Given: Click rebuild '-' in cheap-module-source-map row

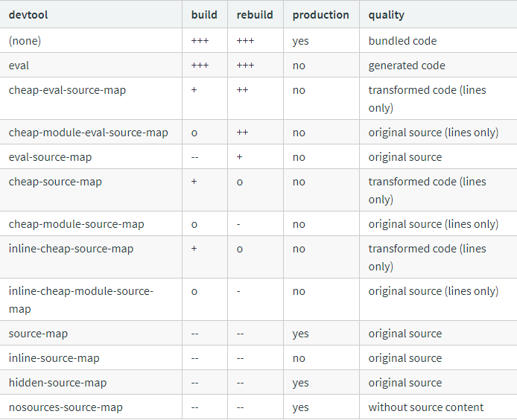Looking at the screenshot, I should (x=238, y=224).
